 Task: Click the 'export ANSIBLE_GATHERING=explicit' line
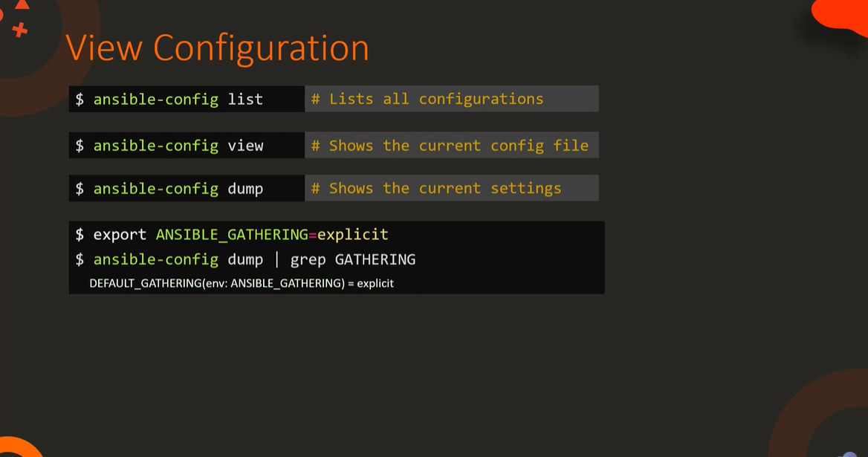tap(241, 235)
